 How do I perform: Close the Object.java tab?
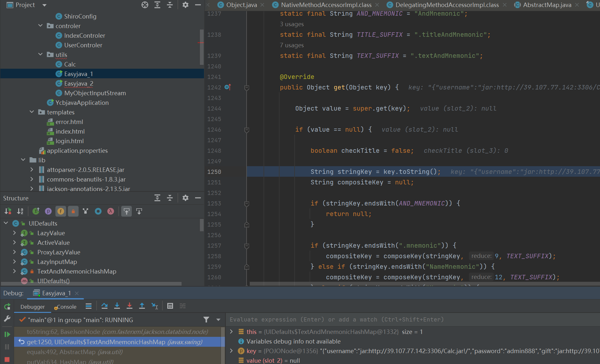click(x=262, y=5)
